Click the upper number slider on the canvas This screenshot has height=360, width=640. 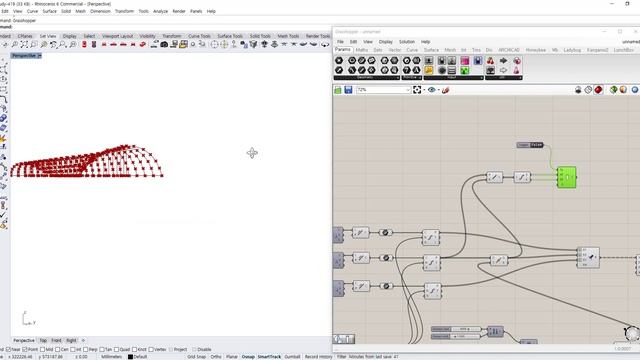click(x=456, y=329)
